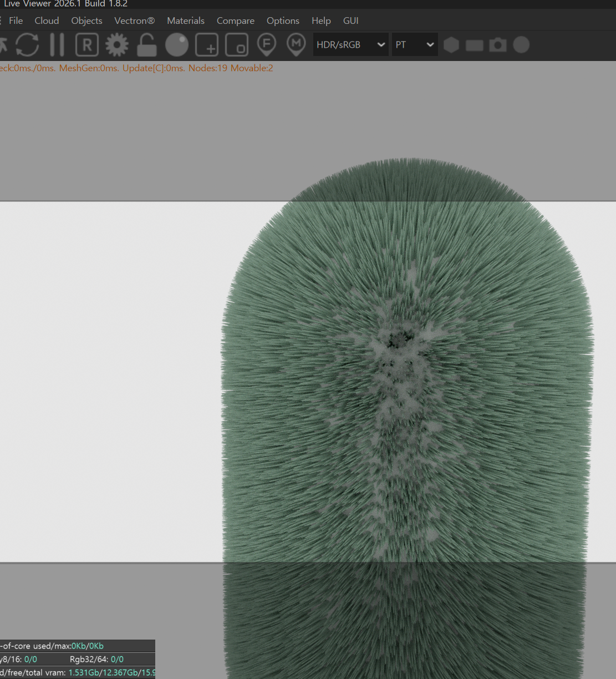Image resolution: width=616 pixels, height=679 pixels.
Task: Toggle the clay mode sphere icon
Action: (177, 45)
